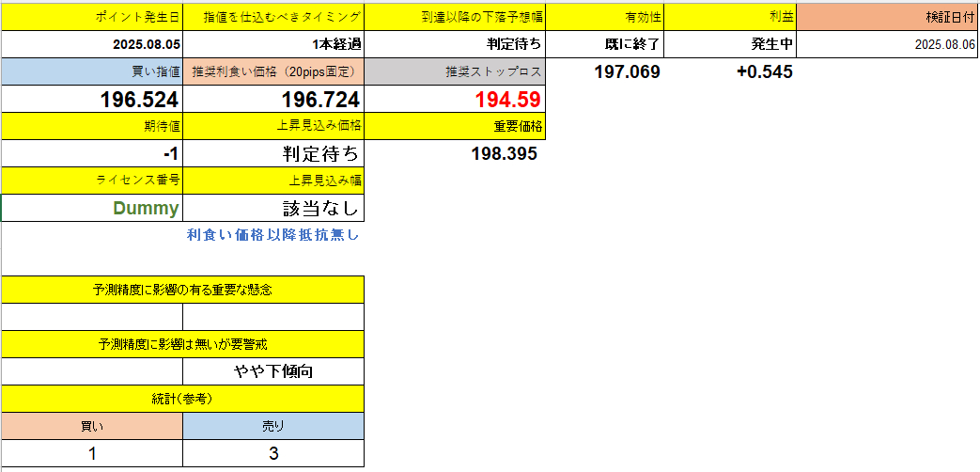
Task: Click the profit value +0.545
Action: pos(765,71)
